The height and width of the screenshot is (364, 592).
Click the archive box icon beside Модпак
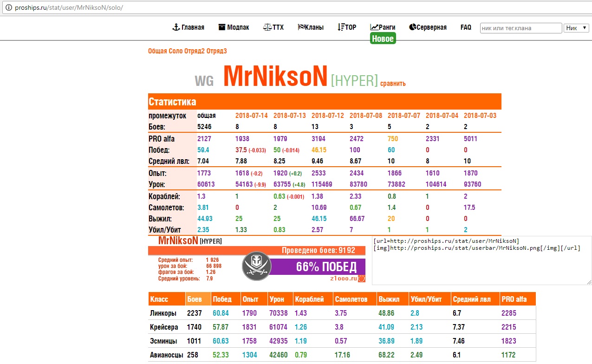coord(222,27)
